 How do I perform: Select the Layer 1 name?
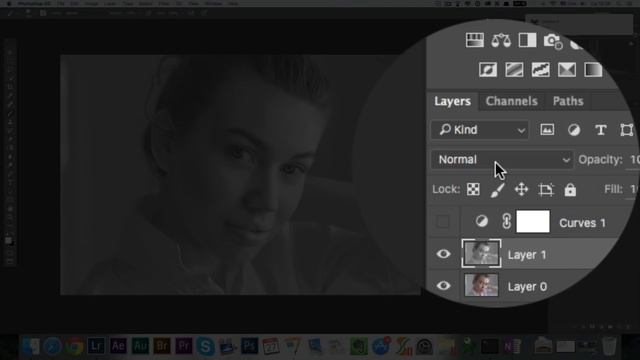(x=527, y=255)
